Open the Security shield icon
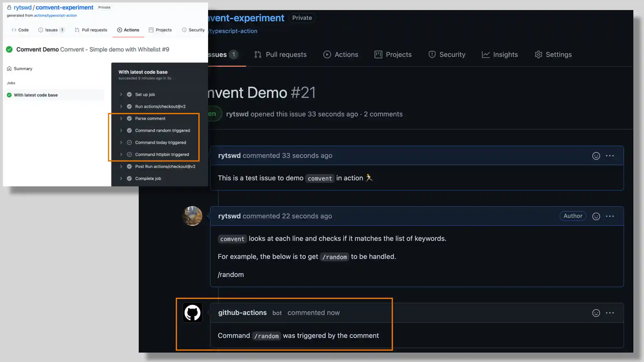 (432, 54)
